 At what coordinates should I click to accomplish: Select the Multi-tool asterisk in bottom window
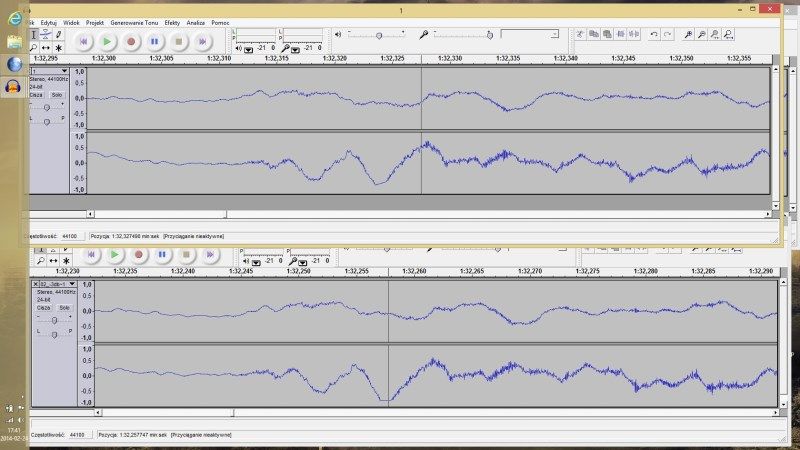(x=66, y=261)
